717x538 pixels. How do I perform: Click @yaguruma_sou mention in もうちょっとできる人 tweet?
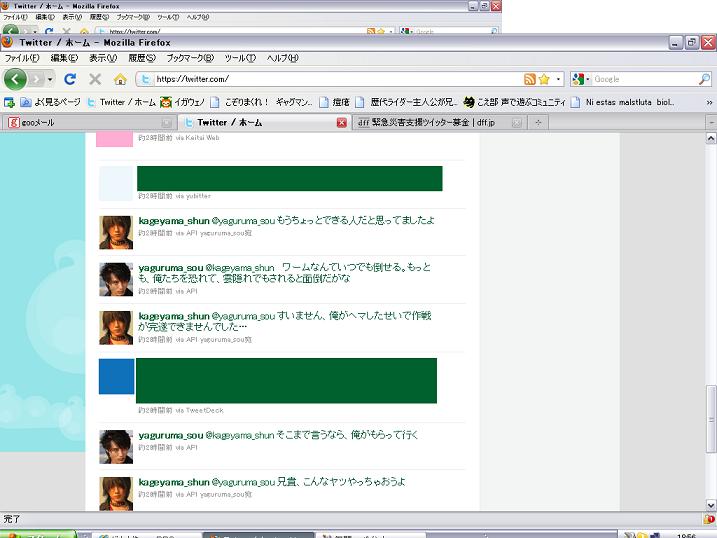243,221
